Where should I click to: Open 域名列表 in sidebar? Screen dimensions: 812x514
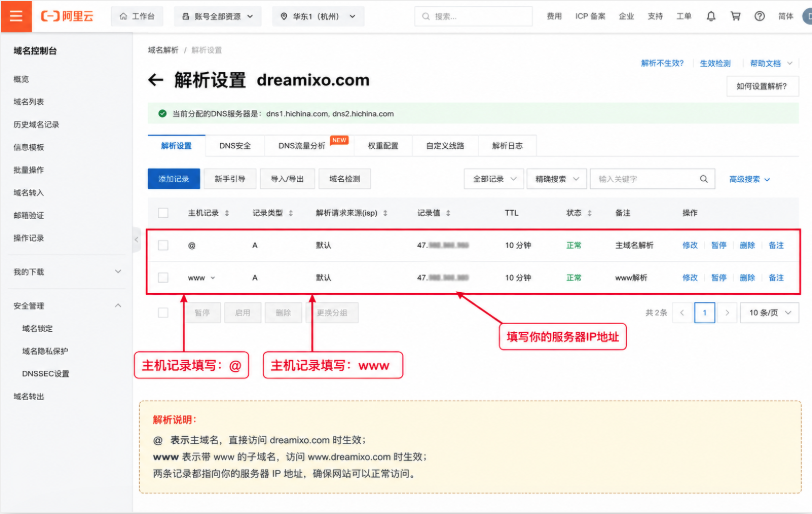pos(29,102)
